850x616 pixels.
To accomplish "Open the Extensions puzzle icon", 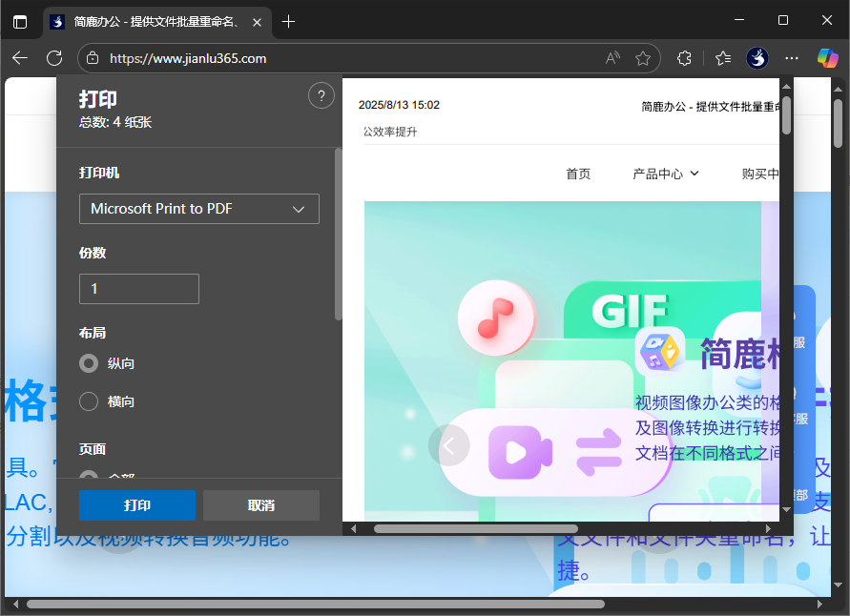I will pyautogui.click(x=684, y=58).
